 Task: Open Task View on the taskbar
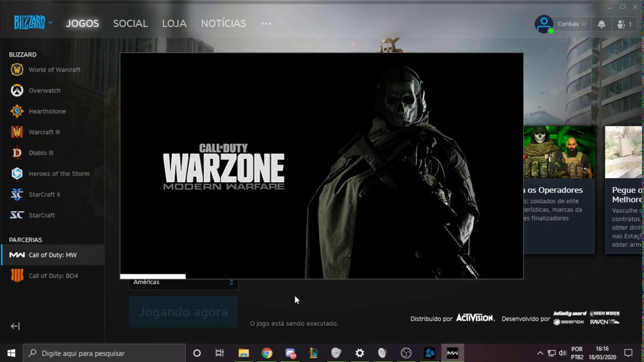click(x=220, y=353)
